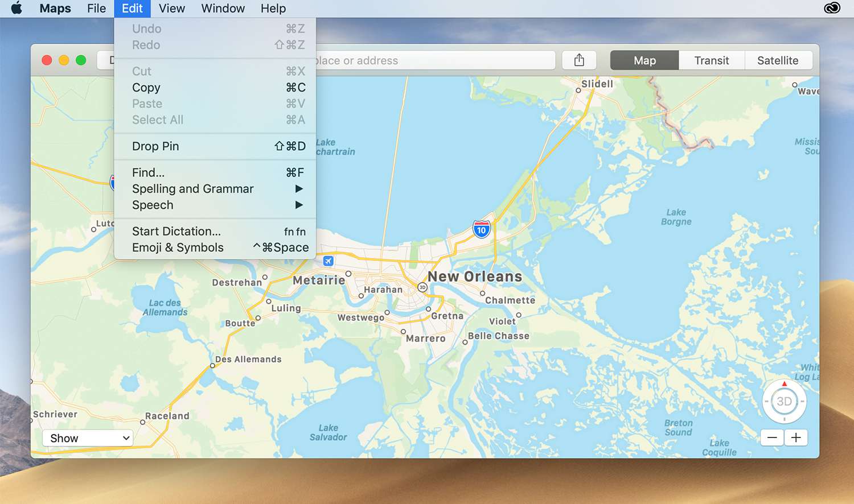Click the Lake Salvador label
This screenshot has width=854, height=504.
pos(329,432)
